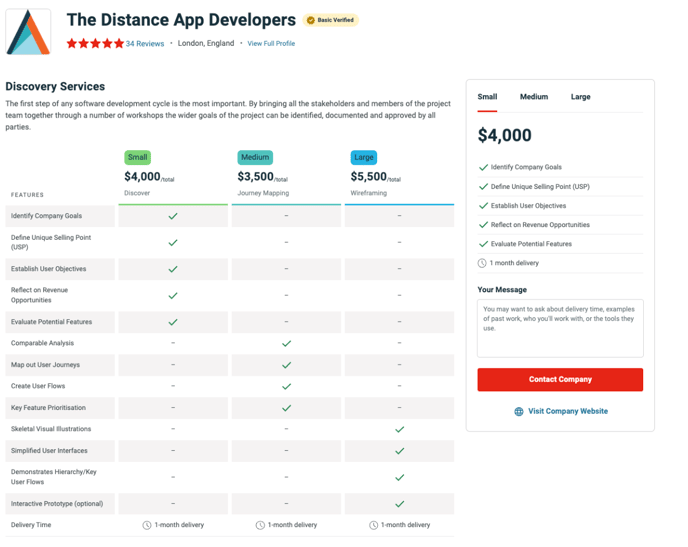Screen dimensions: 688x547
Task: Click the $3,500 Medium price
Action: pyautogui.click(x=255, y=176)
